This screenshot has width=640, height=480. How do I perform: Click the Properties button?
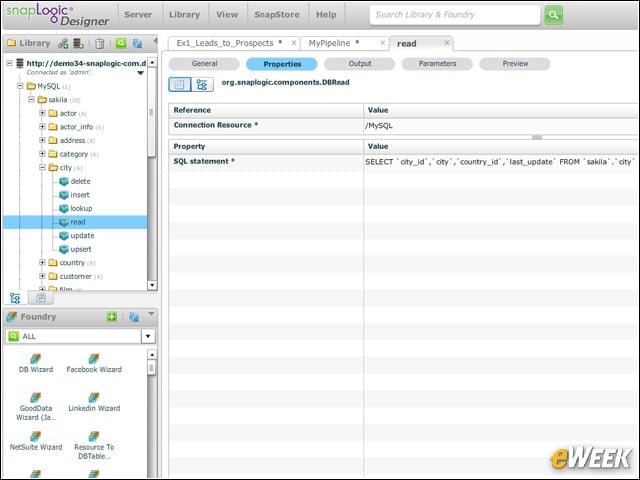click(x=282, y=64)
